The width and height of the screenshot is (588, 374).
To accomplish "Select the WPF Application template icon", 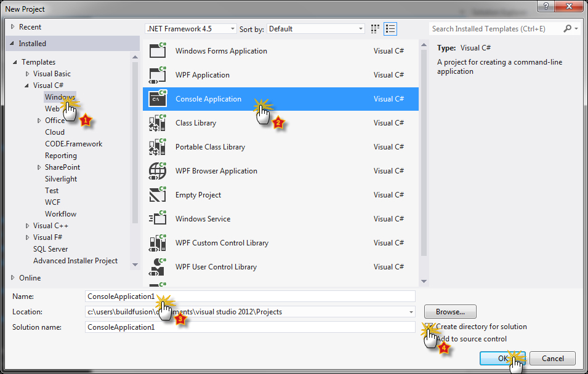I will 158,75.
